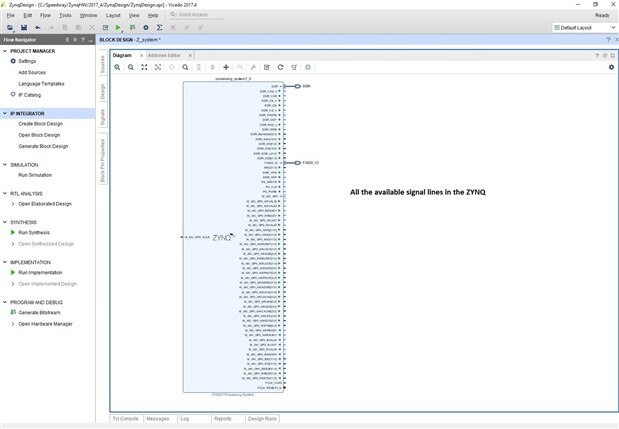Viewport: 619px width, 429px height.
Task: Click Add Sources
Action: (x=32, y=73)
